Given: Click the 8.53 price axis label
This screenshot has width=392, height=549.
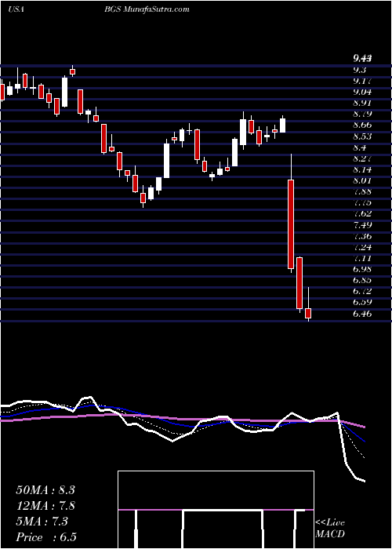Looking at the screenshot, I should click(364, 136).
